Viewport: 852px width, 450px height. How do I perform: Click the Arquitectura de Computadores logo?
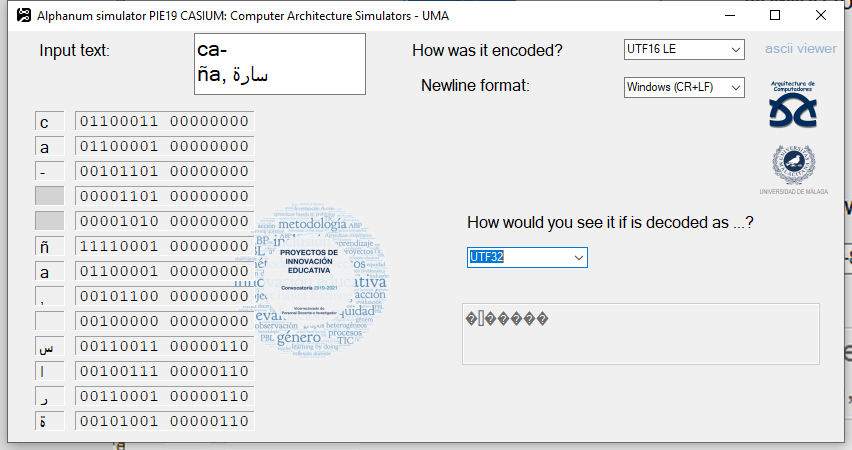coord(793,105)
